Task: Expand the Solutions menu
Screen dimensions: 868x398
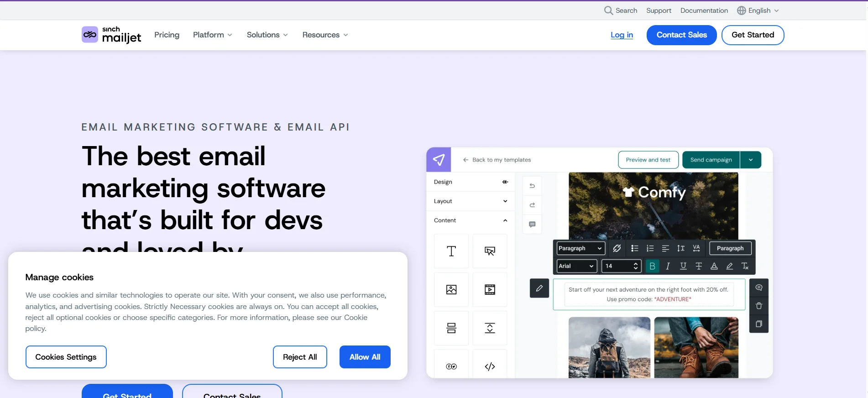Action: point(267,35)
